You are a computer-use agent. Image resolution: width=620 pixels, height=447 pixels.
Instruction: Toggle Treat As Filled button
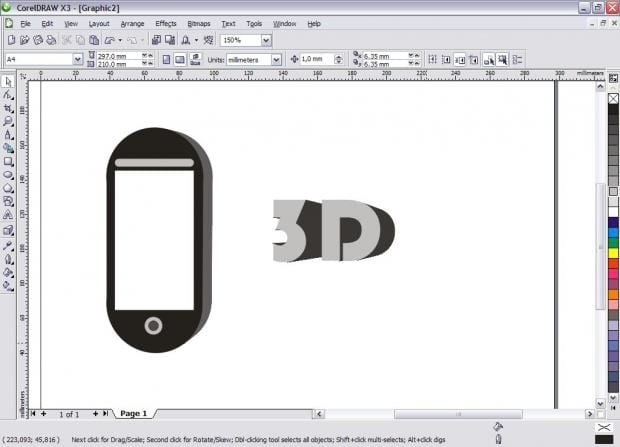tap(503, 60)
